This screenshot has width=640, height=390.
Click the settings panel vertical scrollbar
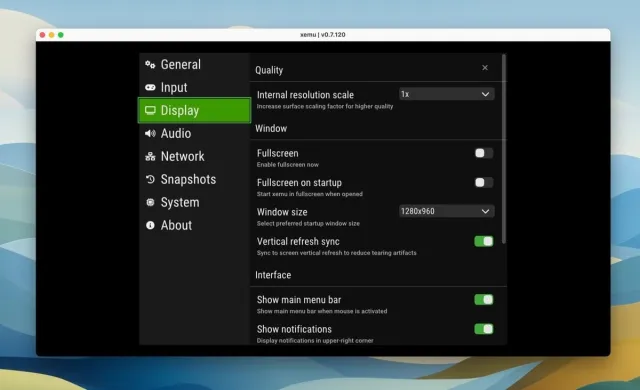(x=504, y=149)
